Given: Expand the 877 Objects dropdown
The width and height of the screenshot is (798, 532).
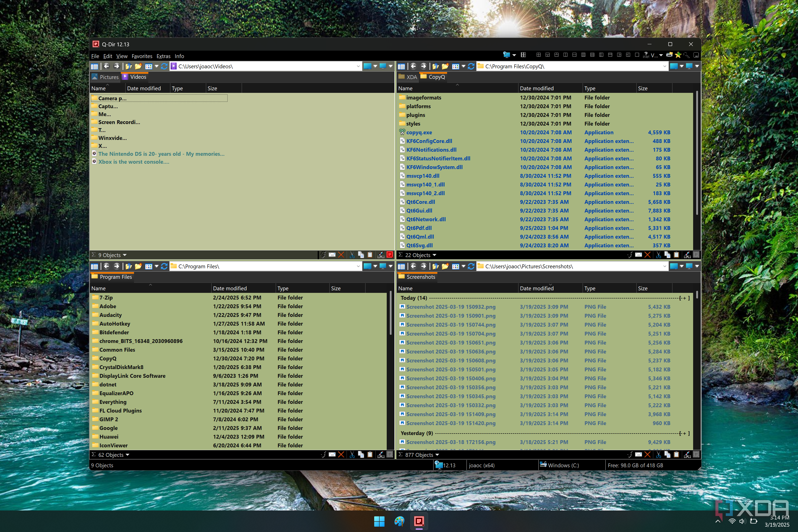Looking at the screenshot, I should pyautogui.click(x=437, y=455).
